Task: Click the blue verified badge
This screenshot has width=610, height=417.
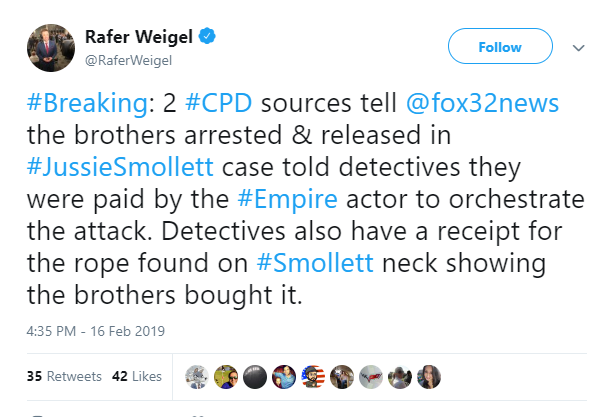Action: [x=207, y=36]
